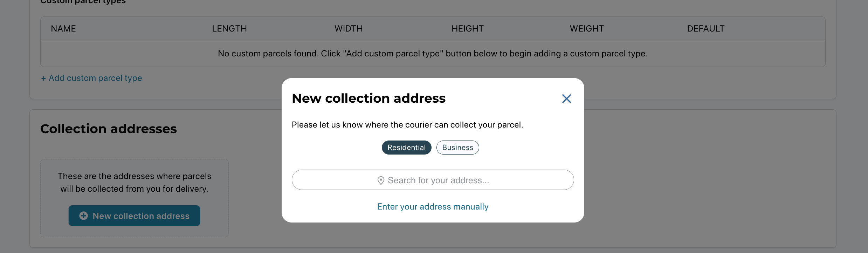Focus the Search for your address field
The width and height of the screenshot is (868, 253).
coord(433,180)
